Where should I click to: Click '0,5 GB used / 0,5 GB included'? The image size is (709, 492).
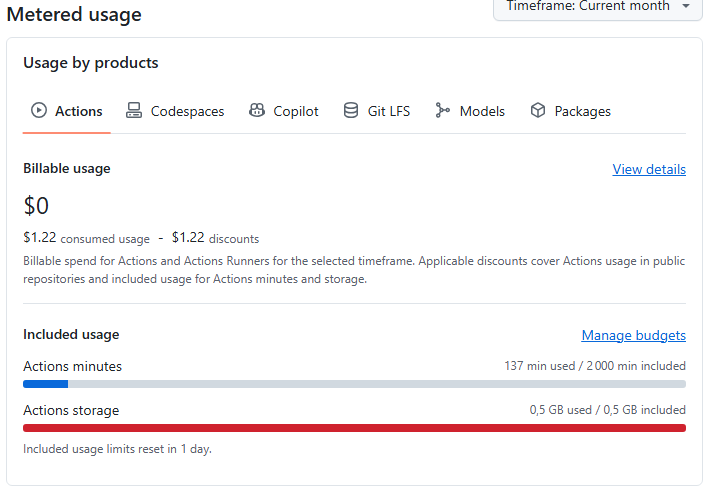click(608, 410)
